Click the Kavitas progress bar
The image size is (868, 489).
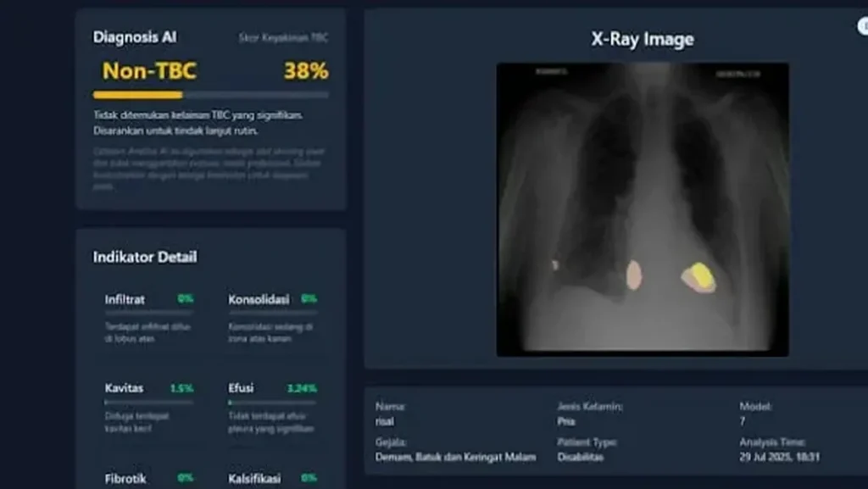point(149,403)
